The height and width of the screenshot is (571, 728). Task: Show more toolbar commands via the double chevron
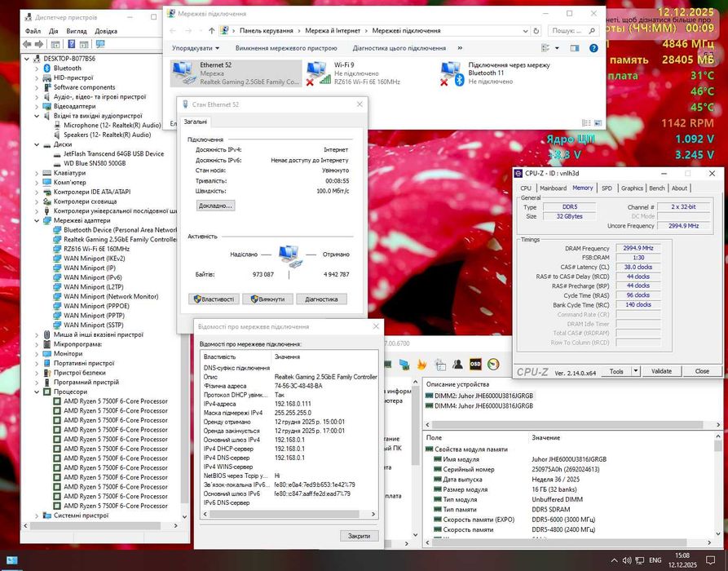click(460, 48)
